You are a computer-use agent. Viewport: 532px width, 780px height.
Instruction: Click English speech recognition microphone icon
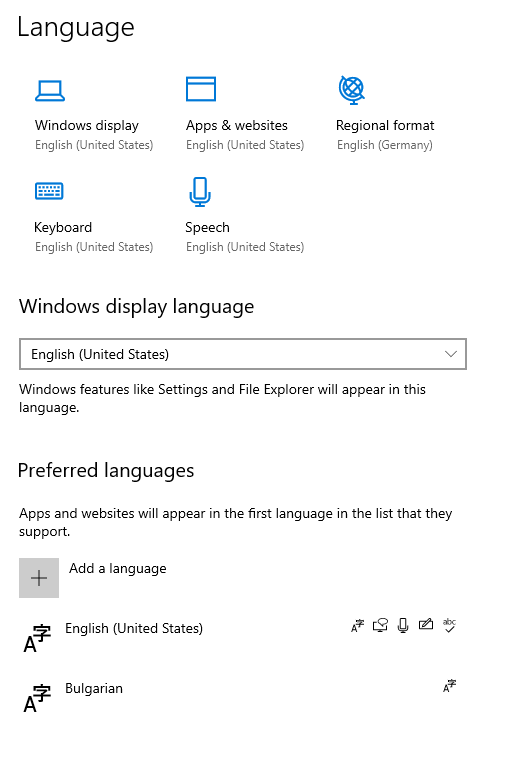pos(403,625)
